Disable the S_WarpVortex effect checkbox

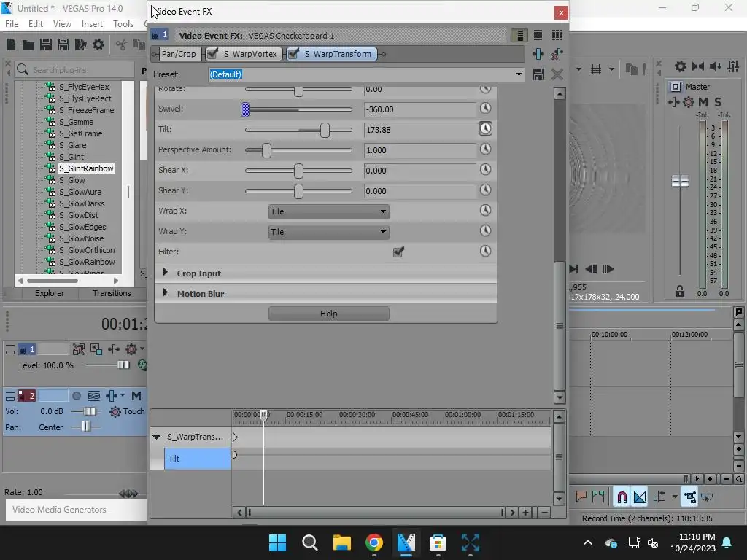pos(212,54)
